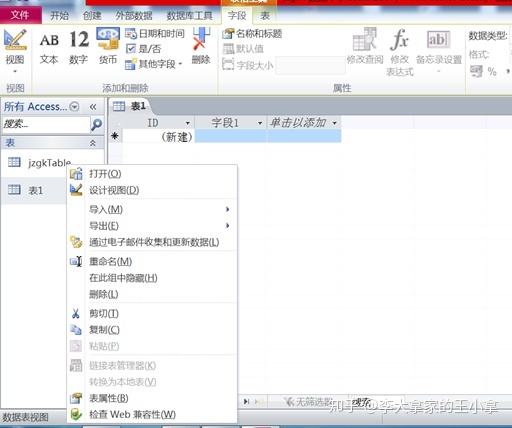
Task: Open the View (视图) button in the ribbon
Action: (x=15, y=50)
